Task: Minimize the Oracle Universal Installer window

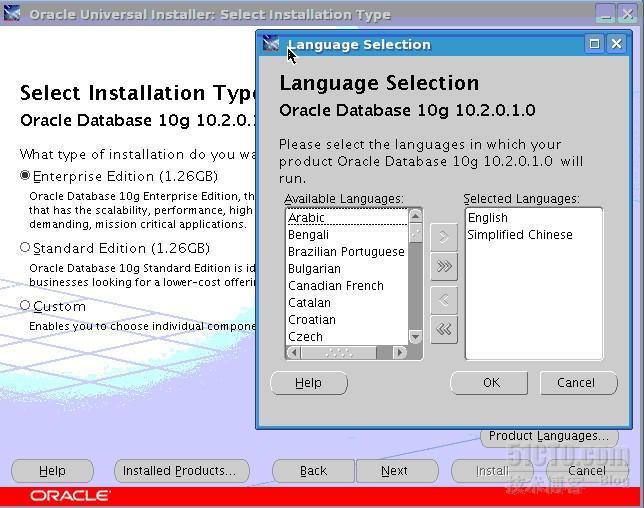Action: click(x=605, y=14)
